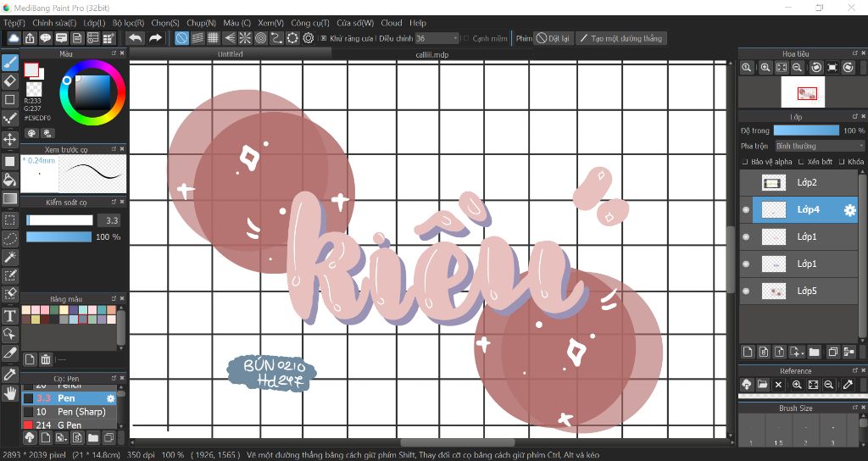Select the rectangular Selection tool
This screenshot has height=461, width=868.
(x=10, y=219)
